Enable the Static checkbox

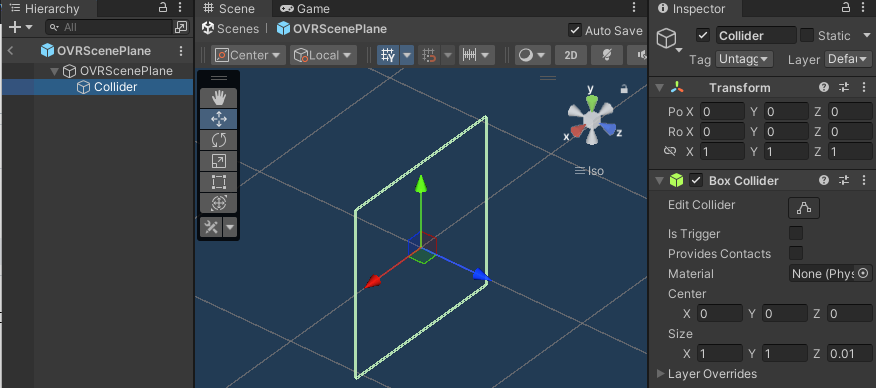(807, 36)
